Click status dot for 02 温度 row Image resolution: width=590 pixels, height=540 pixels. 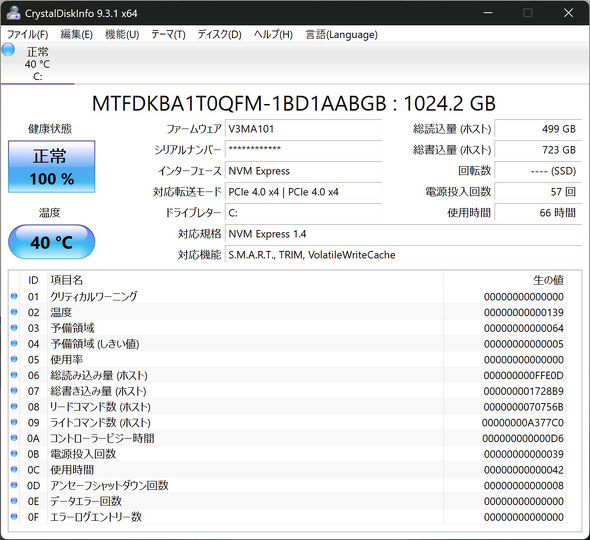(14, 312)
